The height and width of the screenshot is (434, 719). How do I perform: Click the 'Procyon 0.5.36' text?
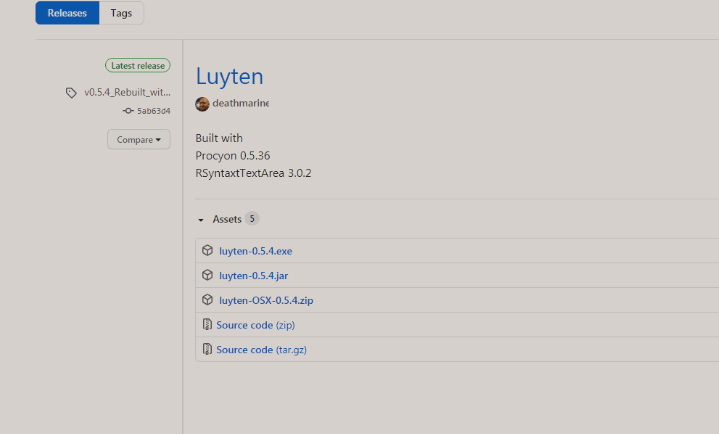pyautogui.click(x=232, y=156)
